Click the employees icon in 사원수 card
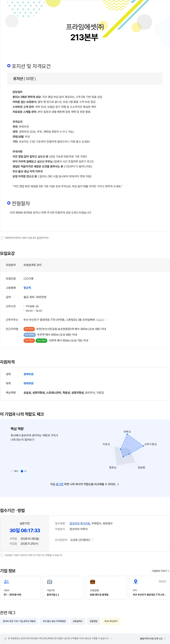Viewport: 170px width, 644px height. [7, 582]
